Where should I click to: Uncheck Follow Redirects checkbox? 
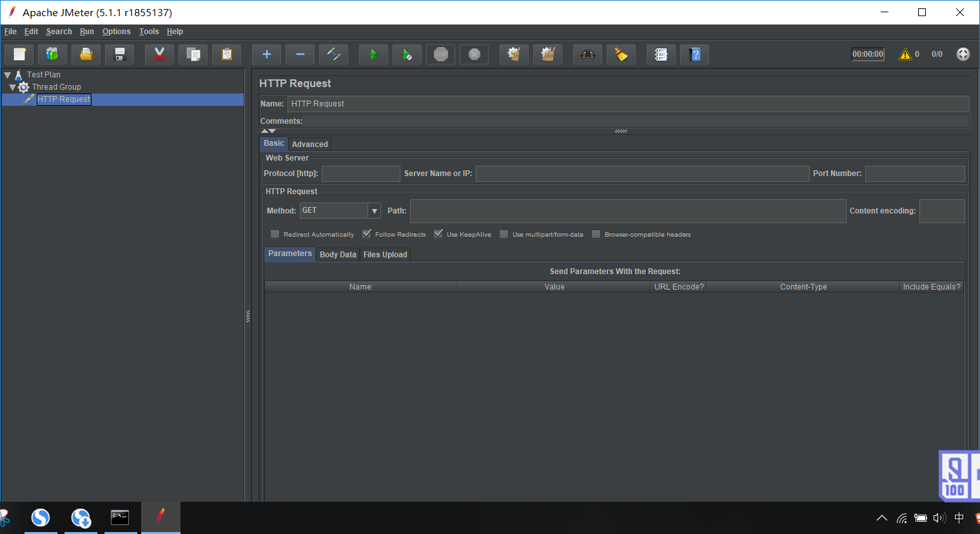367,234
